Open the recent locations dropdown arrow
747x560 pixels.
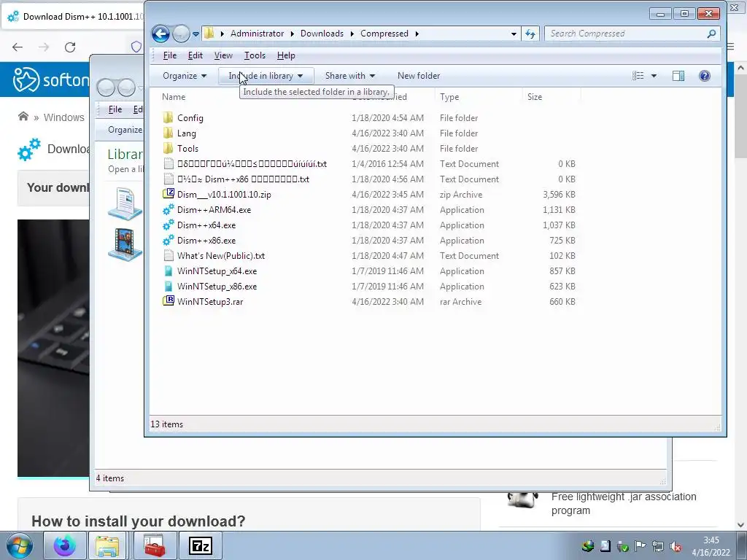pyautogui.click(x=196, y=34)
